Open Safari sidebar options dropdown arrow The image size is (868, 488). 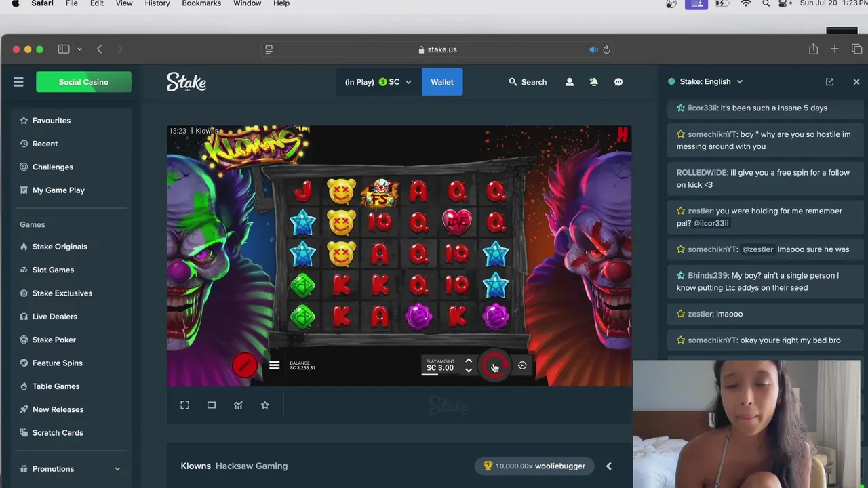click(x=79, y=49)
